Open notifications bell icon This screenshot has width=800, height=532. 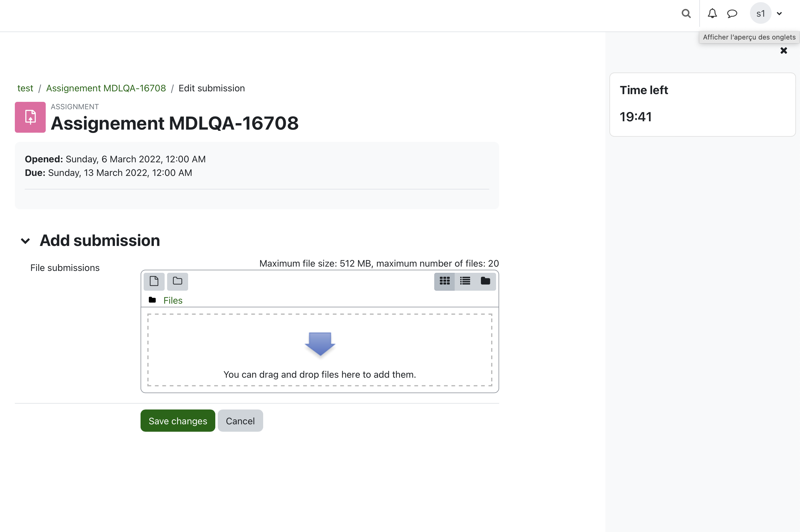tap(712, 14)
